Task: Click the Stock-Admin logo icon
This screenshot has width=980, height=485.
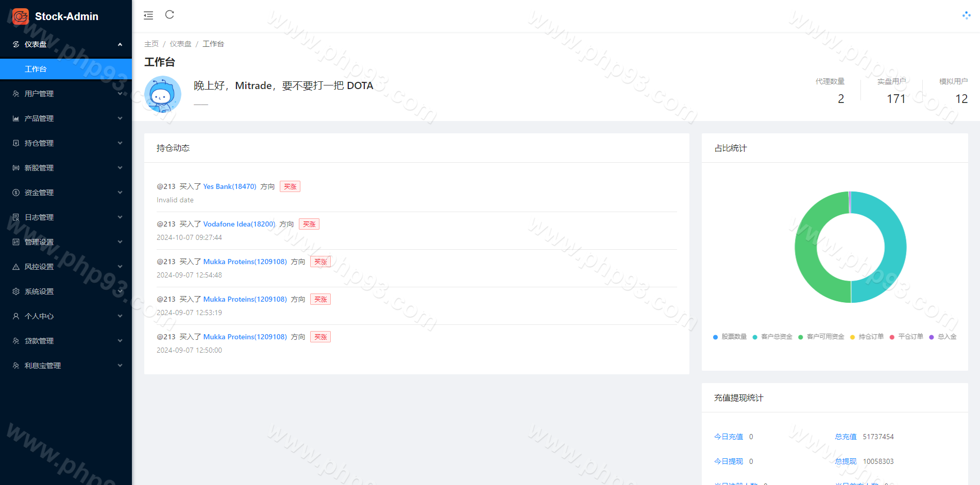Action: click(x=21, y=16)
